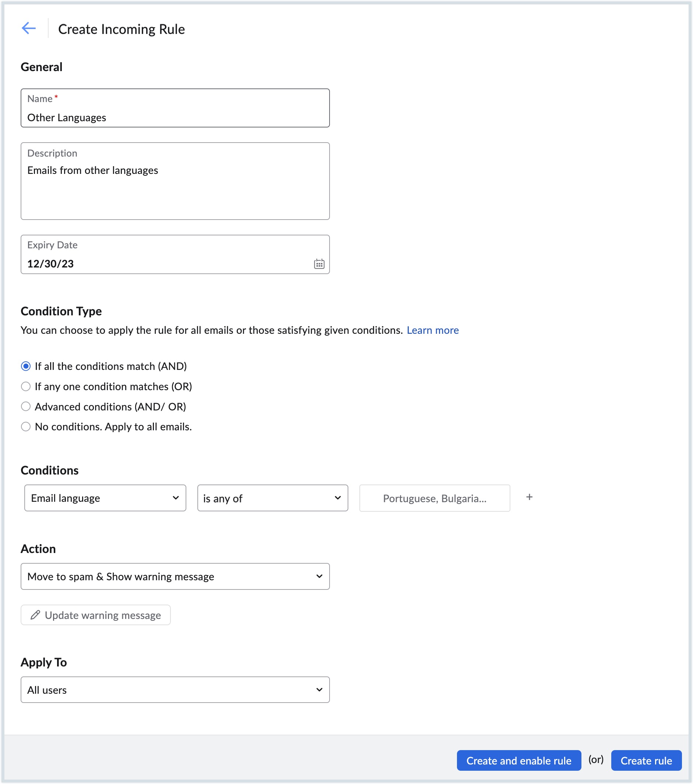This screenshot has width=693, height=784.
Task: Choose 'If any one condition matches (OR)'
Action: [26, 386]
